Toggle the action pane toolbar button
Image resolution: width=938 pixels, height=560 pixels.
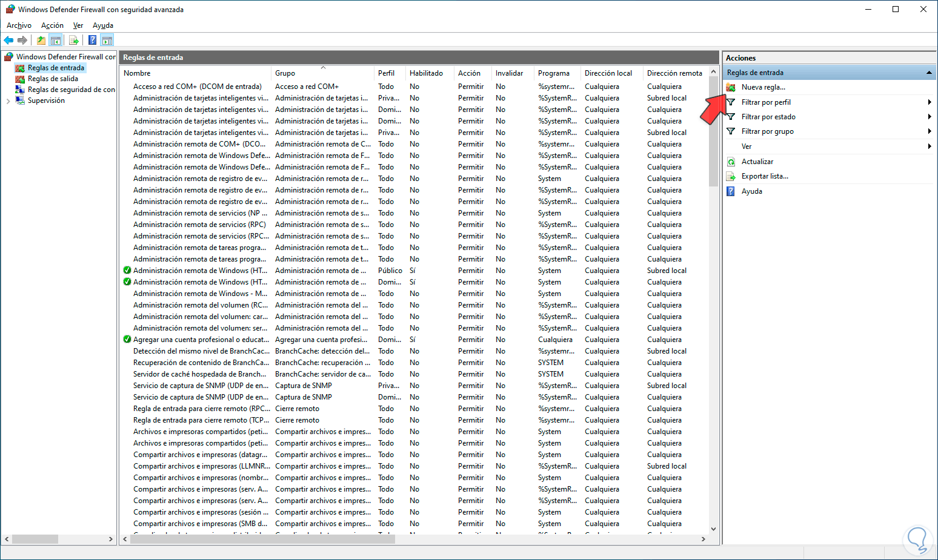tap(107, 41)
